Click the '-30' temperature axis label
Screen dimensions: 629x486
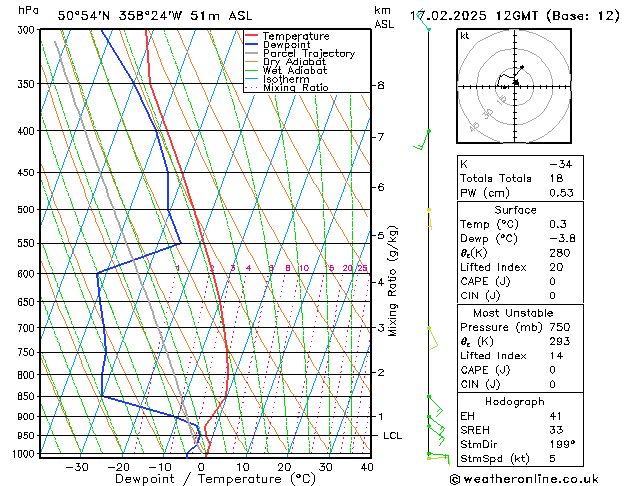click(77, 467)
